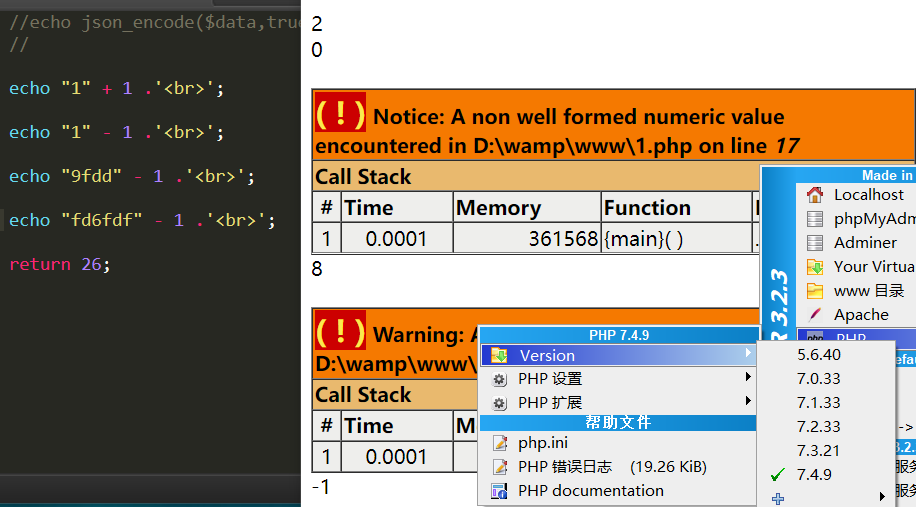This screenshot has height=507, width=916.
Task: Click the commented json_encode line
Action: (155, 22)
